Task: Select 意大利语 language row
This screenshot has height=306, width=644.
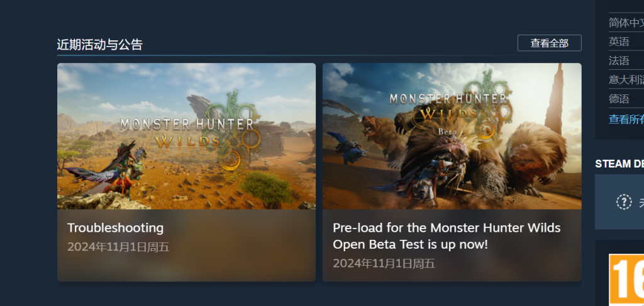Action: click(x=626, y=80)
